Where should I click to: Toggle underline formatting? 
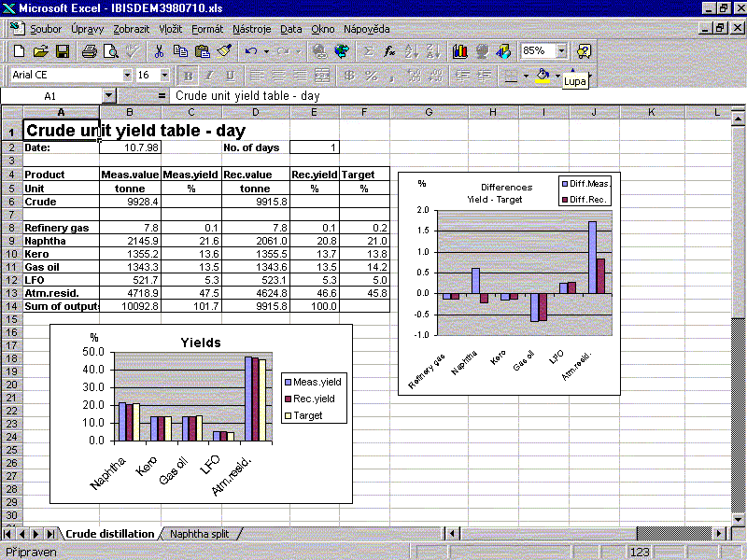point(230,76)
